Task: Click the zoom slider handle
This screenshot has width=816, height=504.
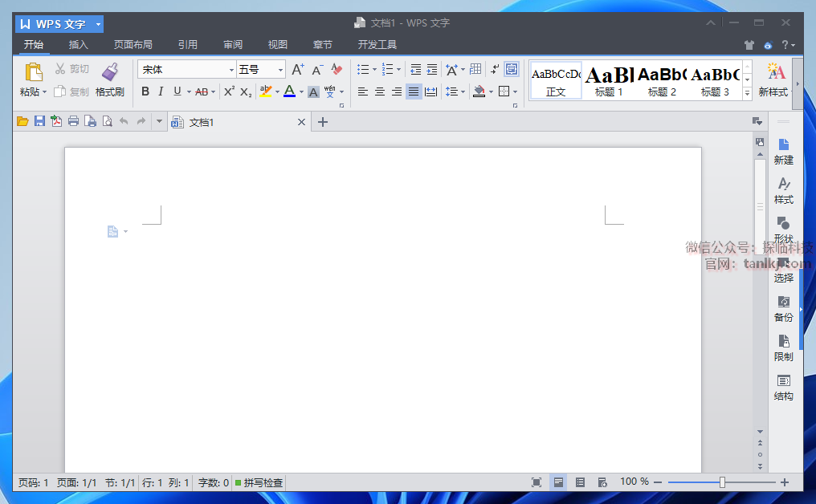Action: 722,482
